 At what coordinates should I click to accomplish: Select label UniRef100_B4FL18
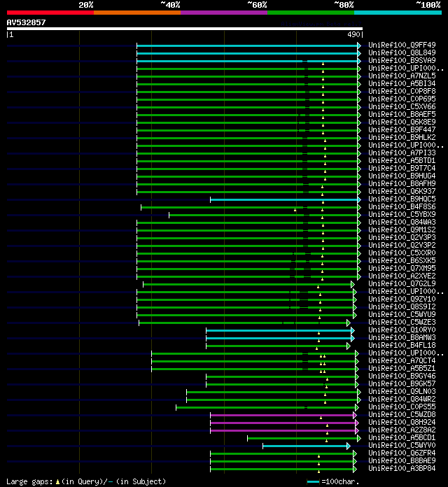click(402, 345)
